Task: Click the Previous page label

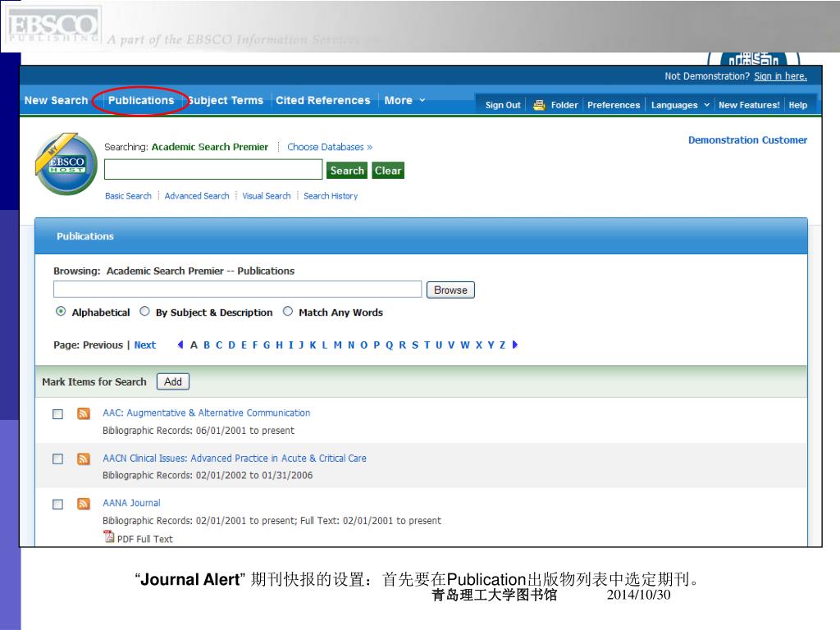Action: coord(103,345)
